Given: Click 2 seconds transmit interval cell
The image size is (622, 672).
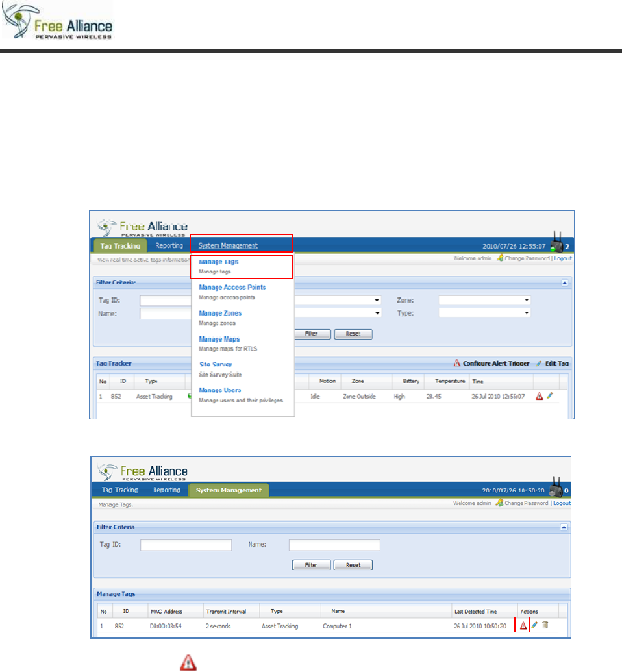Looking at the screenshot, I should (218, 627).
